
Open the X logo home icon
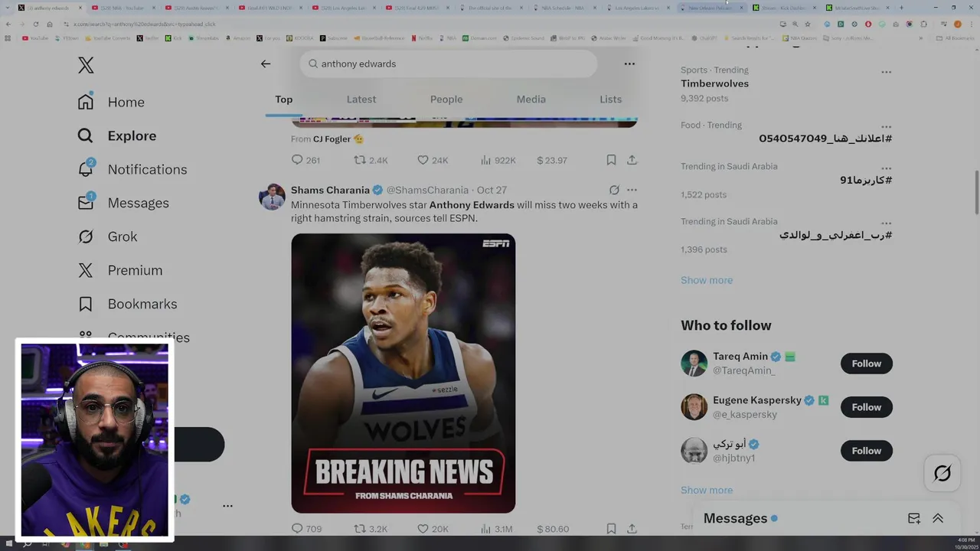(x=86, y=66)
